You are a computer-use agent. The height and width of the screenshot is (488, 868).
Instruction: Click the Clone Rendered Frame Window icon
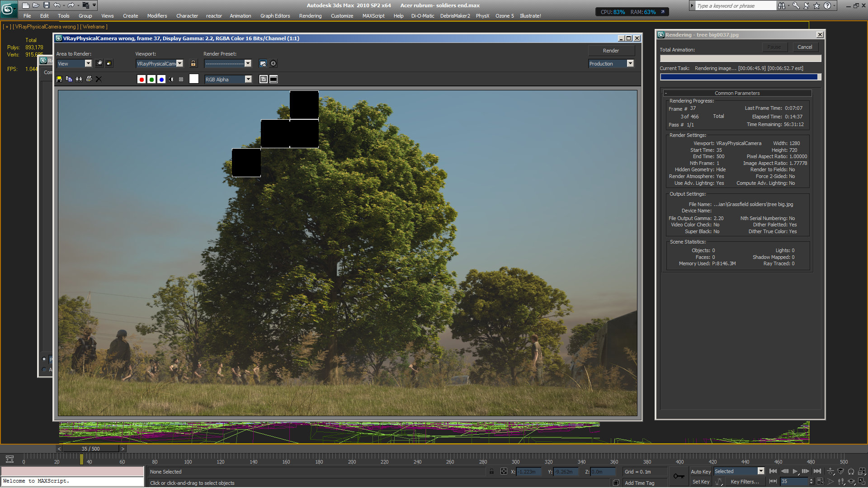[79, 79]
